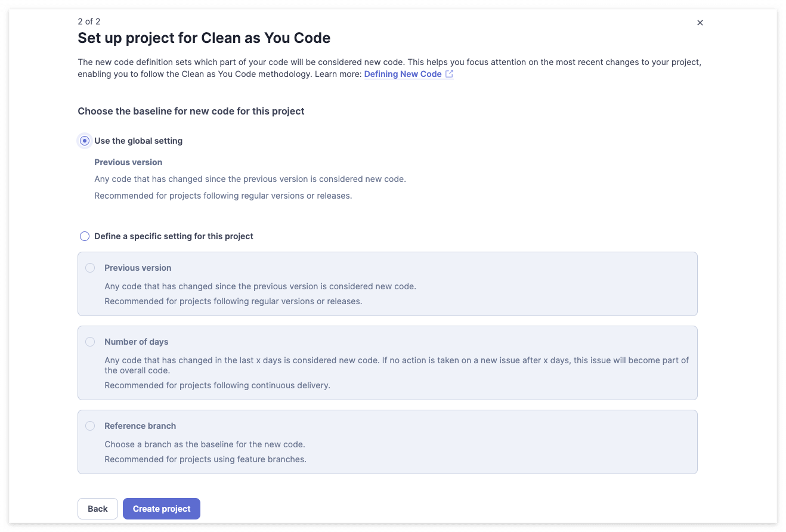Click the Number of days card description

click(x=397, y=365)
